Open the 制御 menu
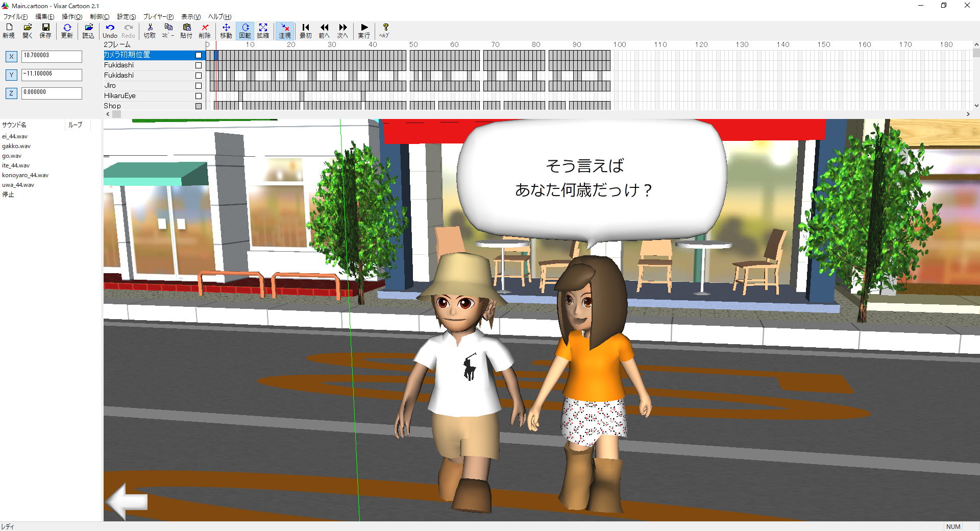Screen dimensions: 980x531 point(99,17)
